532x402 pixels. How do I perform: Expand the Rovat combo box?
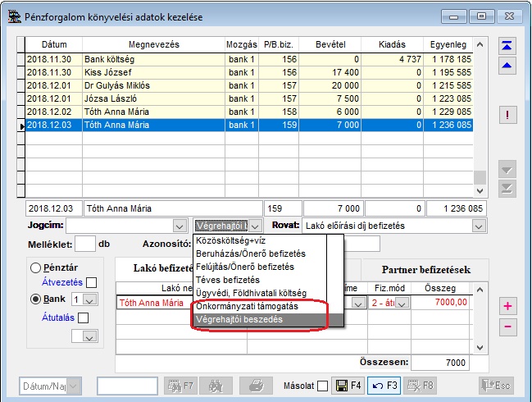pos(478,225)
